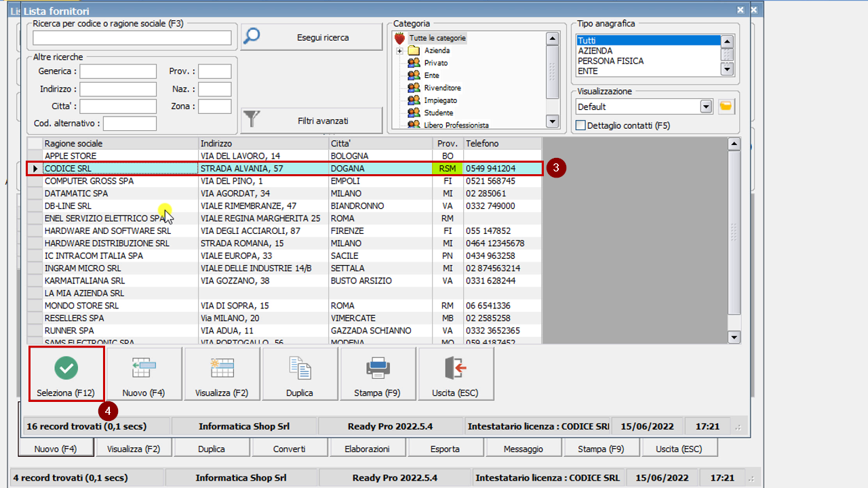Screen dimensions: 868x488
Task: Click the Cod. alternativo field
Action: (130, 123)
